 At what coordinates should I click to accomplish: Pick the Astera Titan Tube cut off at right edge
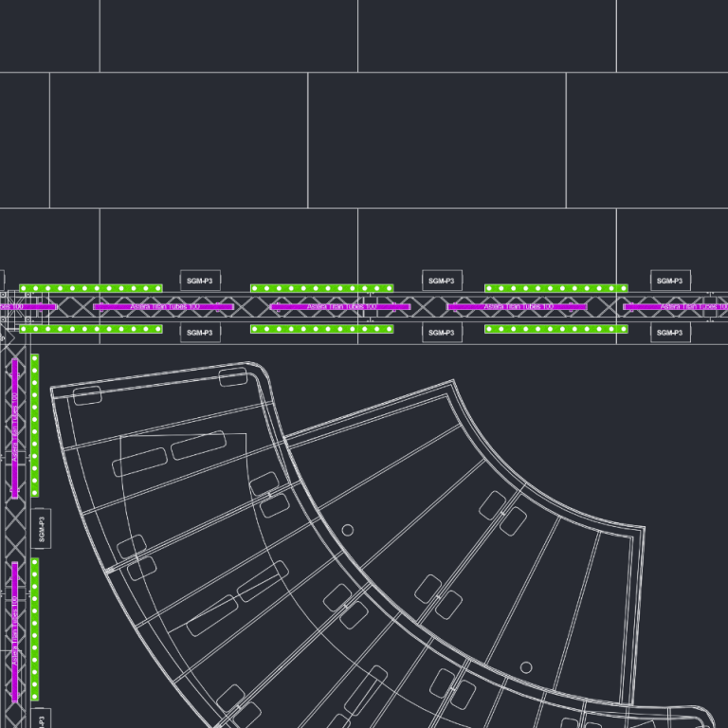coord(675,307)
